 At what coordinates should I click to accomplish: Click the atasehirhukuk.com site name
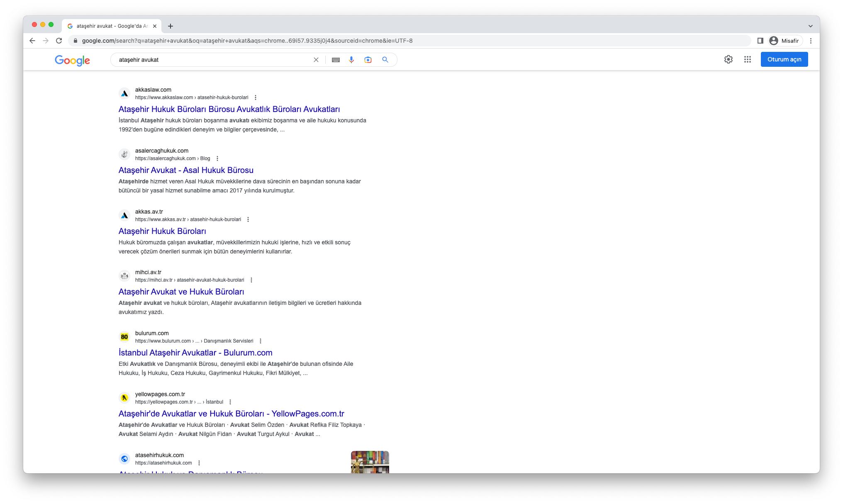[159, 455]
